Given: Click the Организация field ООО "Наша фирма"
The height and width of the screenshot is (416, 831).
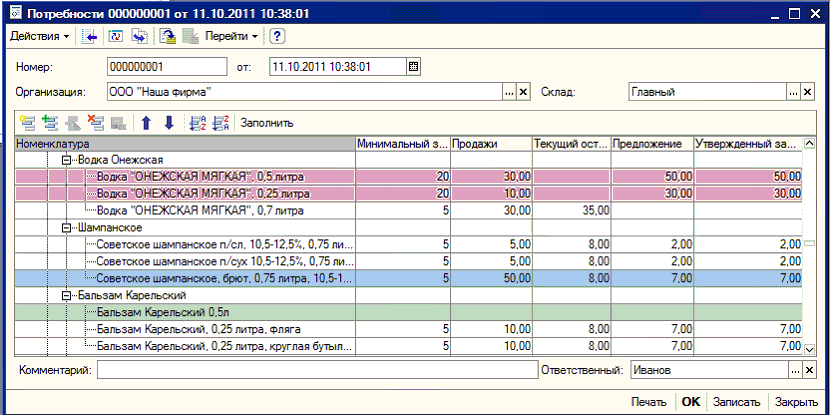Looking at the screenshot, I should 305,92.
